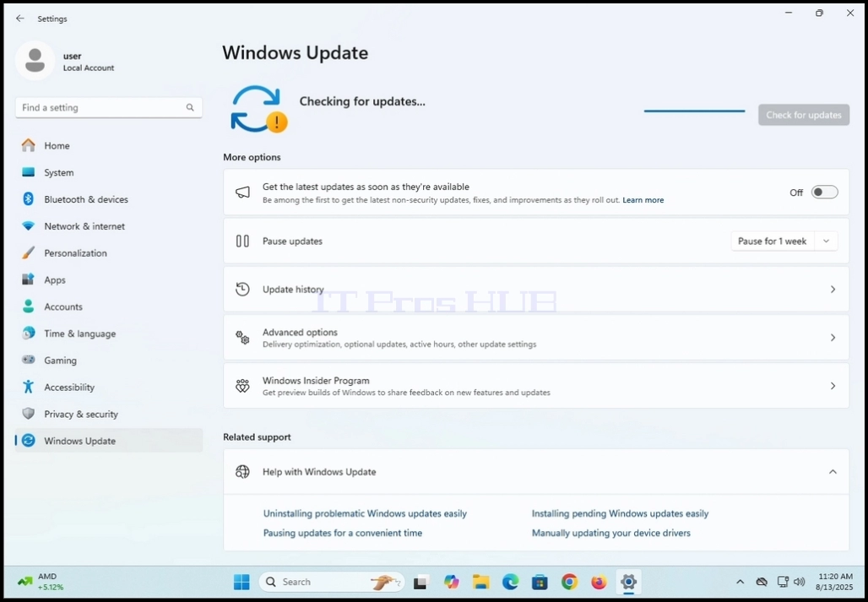Open Installing pending Windows updates easily link
The height and width of the screenshot is (602, 868).
pyautogui.click(x=620, y=513)
